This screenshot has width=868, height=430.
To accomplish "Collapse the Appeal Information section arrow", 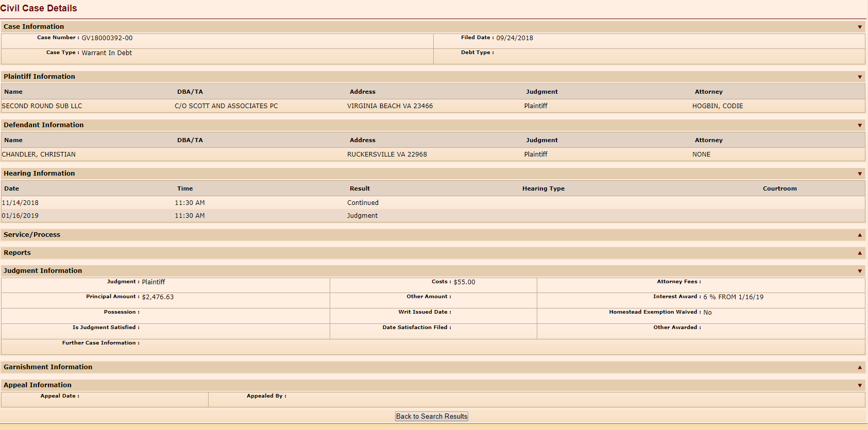I will (x=860, y=385).
